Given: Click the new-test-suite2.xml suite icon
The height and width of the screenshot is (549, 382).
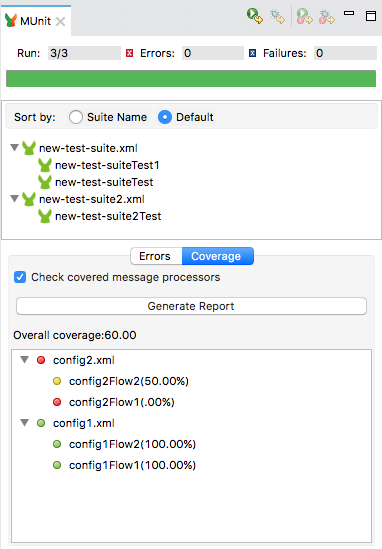Looking at the screenshot, I should coord(29,199).
